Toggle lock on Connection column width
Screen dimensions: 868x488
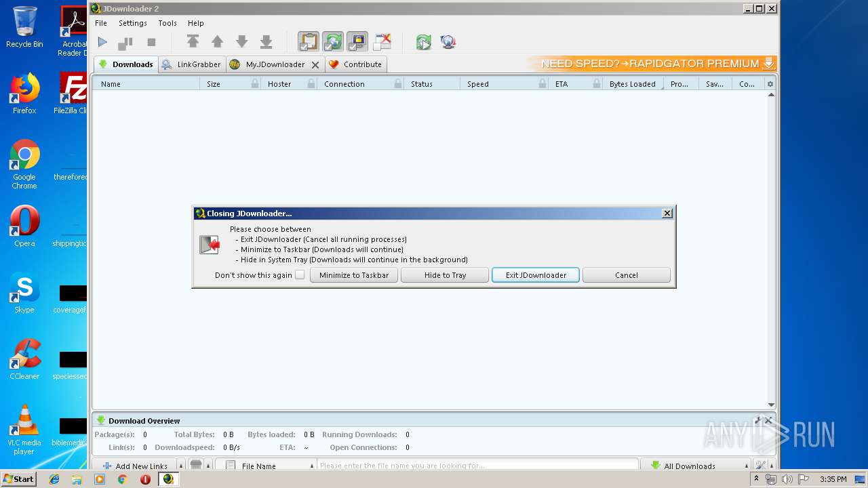pos(398,84)
